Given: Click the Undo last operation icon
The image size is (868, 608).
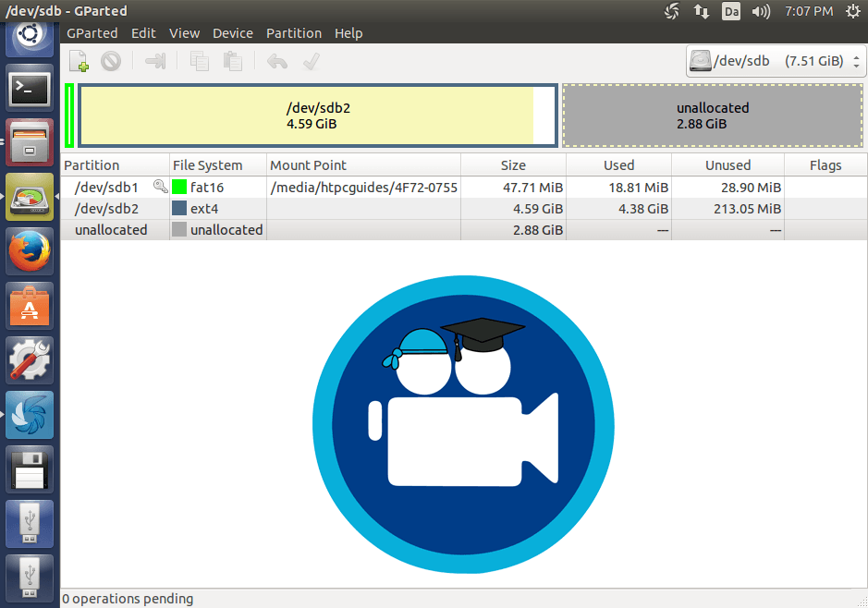Looking at the screenshot, I should coord(276,62).
